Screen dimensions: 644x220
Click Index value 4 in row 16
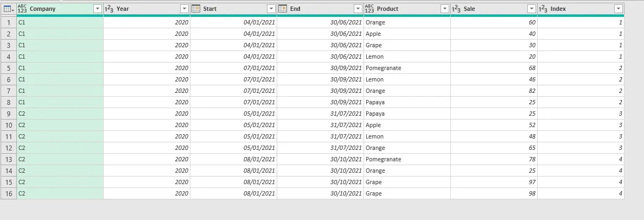pyautogui.click(x=581, y=194)
